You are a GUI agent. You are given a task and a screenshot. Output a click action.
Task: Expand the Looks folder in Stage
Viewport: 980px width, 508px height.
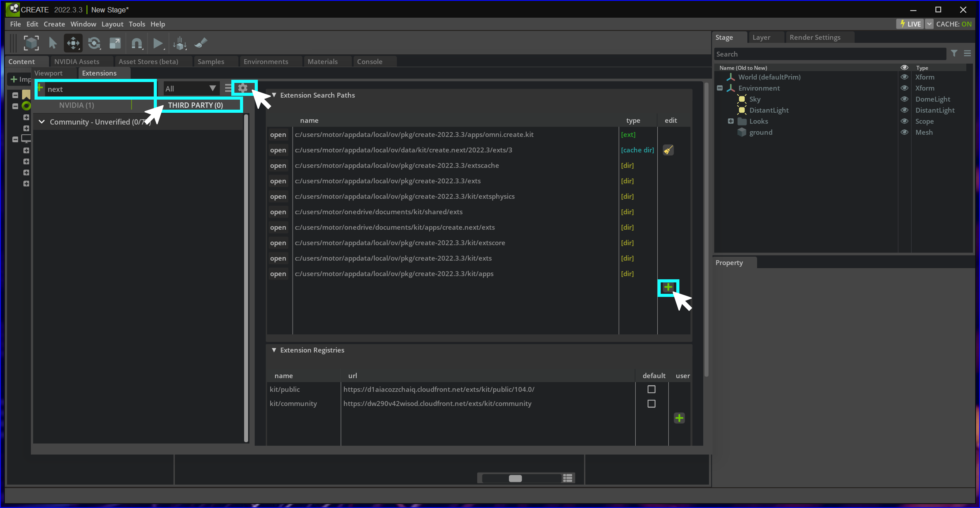point(730,121)
